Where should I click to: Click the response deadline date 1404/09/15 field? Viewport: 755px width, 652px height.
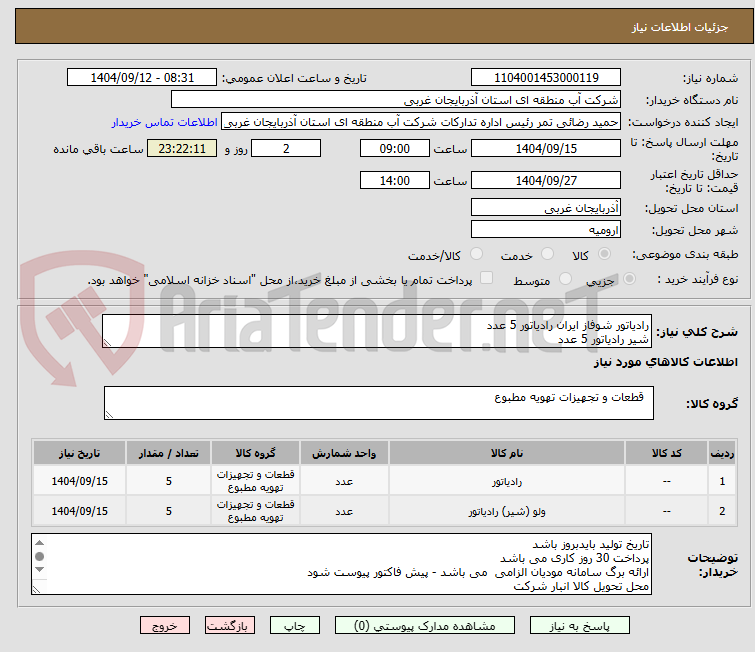546,148
